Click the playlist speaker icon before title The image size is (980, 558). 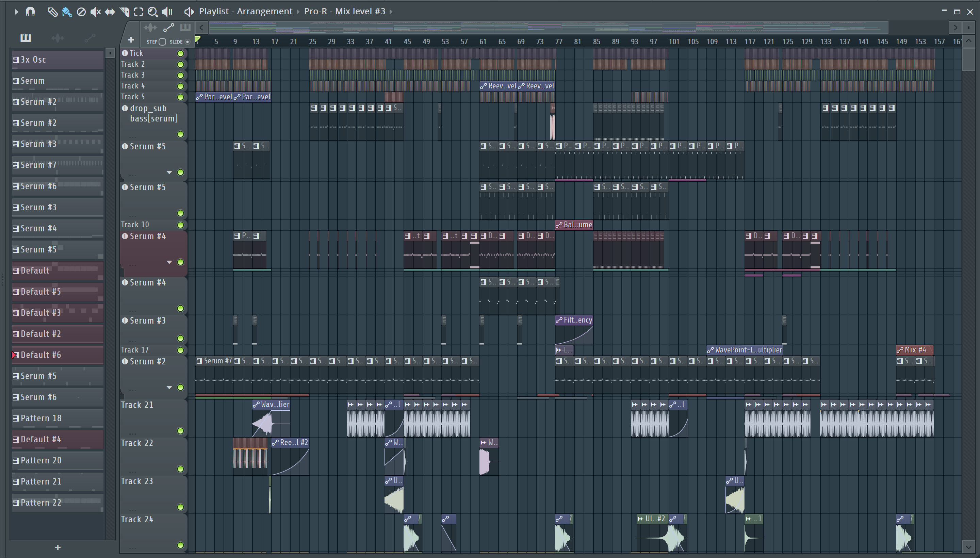[189, 12]
